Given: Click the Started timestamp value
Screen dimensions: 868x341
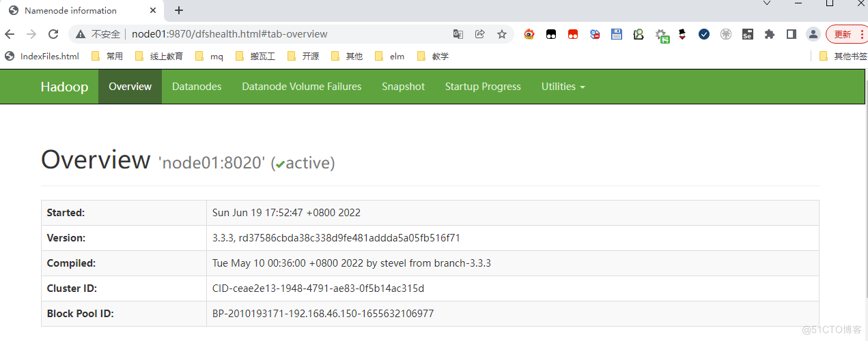Looking at the screenshot, I should 286,213.
